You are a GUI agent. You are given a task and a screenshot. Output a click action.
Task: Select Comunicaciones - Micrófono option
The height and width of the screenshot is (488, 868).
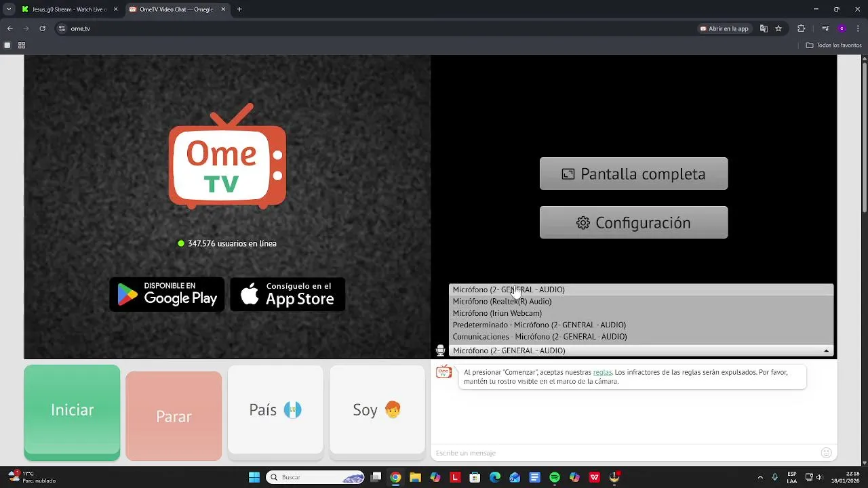click(x=641, y=336)
